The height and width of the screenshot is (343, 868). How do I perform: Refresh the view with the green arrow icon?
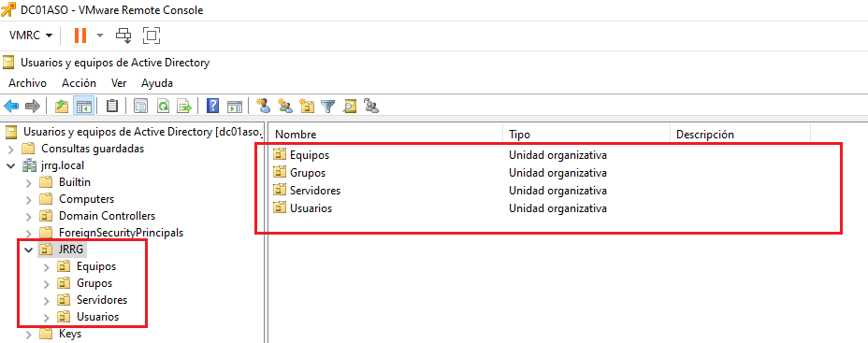[163, 106]
